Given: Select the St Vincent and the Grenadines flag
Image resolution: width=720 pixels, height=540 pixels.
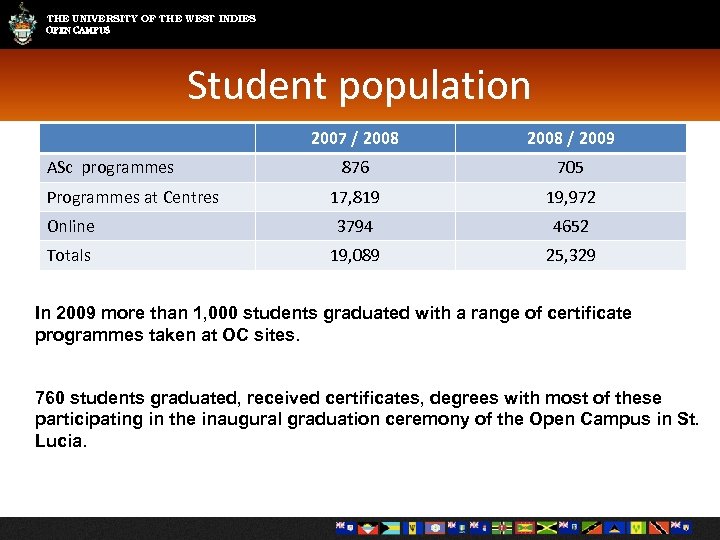Looking at the screenshot, I should (x=637, y=529).
